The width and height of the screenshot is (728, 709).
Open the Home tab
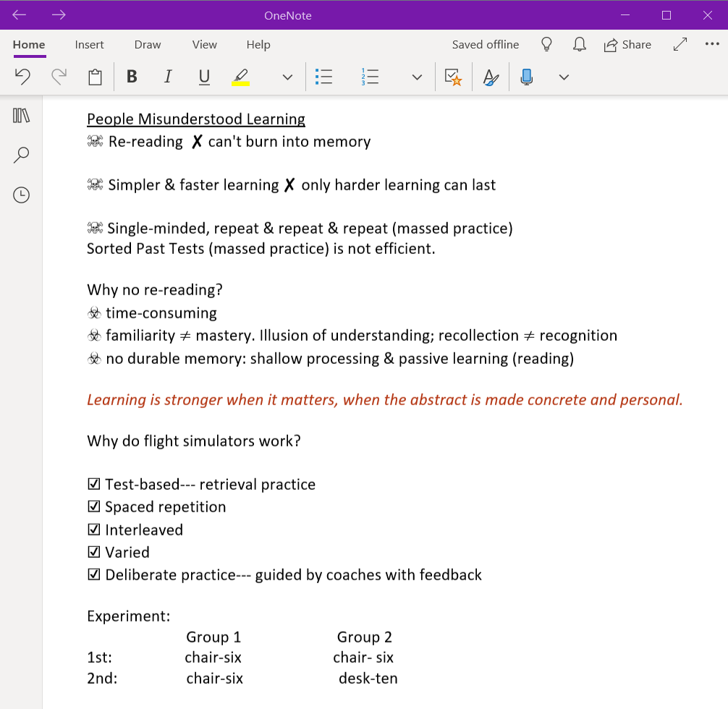[x=29, y=45]
